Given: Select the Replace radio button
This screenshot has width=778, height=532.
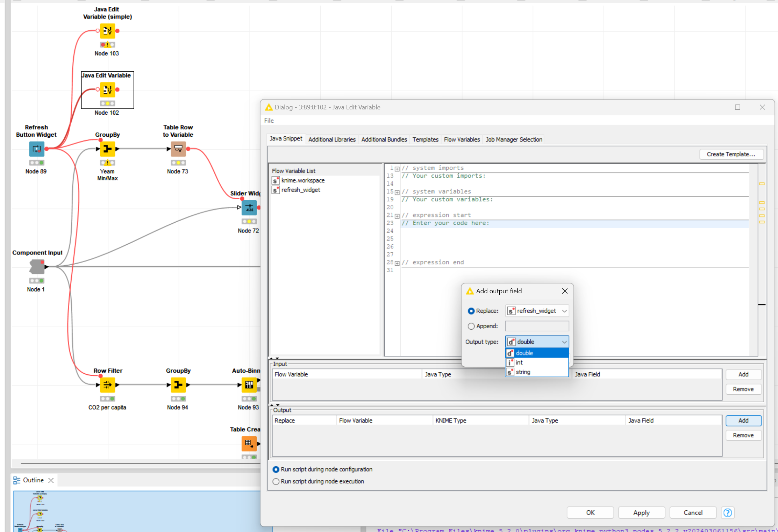Looking at the screenshot, I should 471,311.
